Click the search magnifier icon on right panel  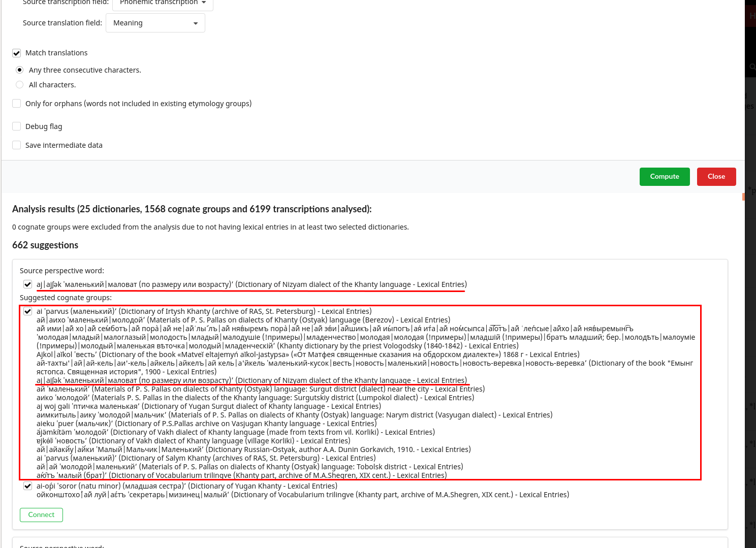(x=752, y=67)
